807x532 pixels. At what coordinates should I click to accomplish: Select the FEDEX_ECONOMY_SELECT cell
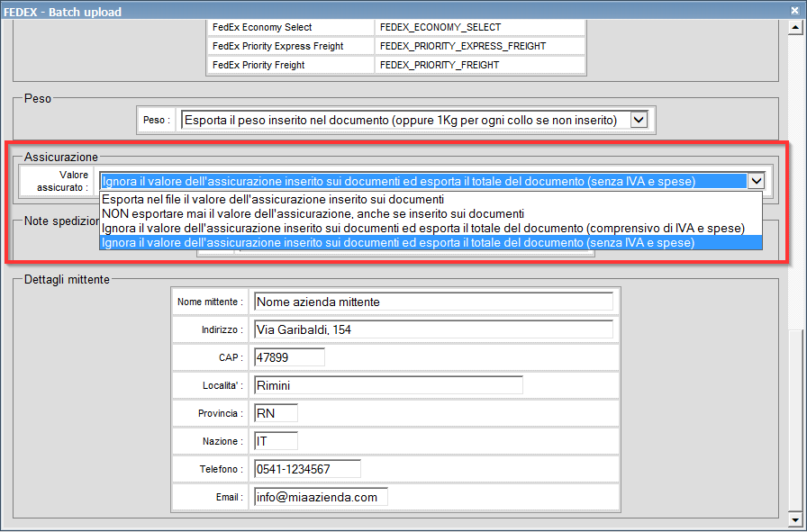click(x=480, y=27)
